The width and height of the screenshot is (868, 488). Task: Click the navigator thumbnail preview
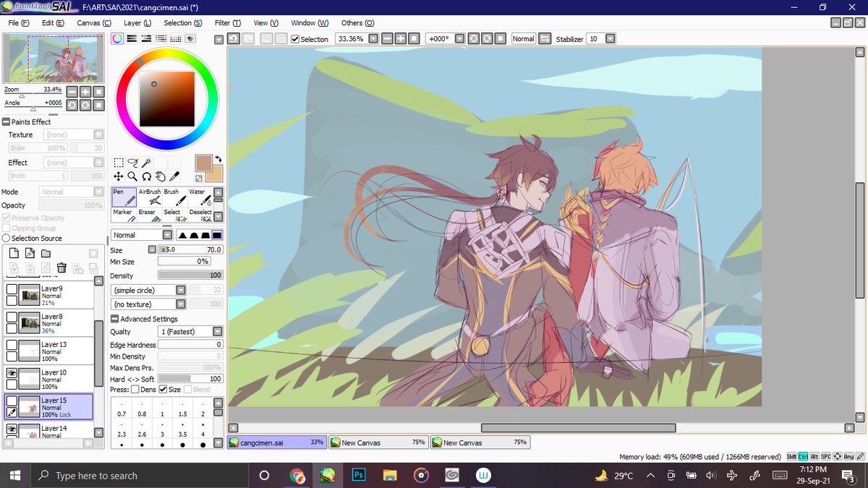tap(52, 59)
